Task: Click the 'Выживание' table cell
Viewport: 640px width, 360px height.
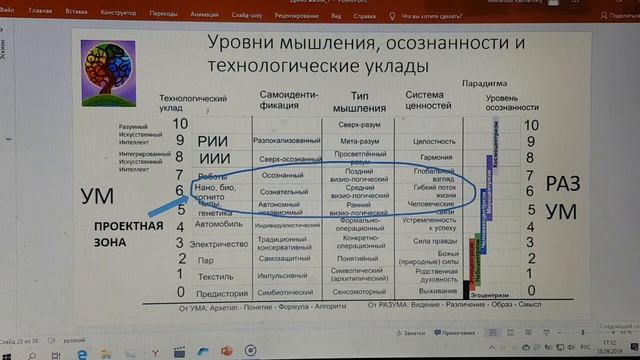Action: tap(438, 291)
